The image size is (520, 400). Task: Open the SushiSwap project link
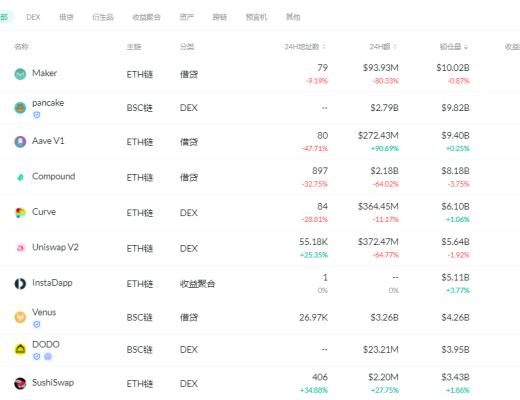53,382
